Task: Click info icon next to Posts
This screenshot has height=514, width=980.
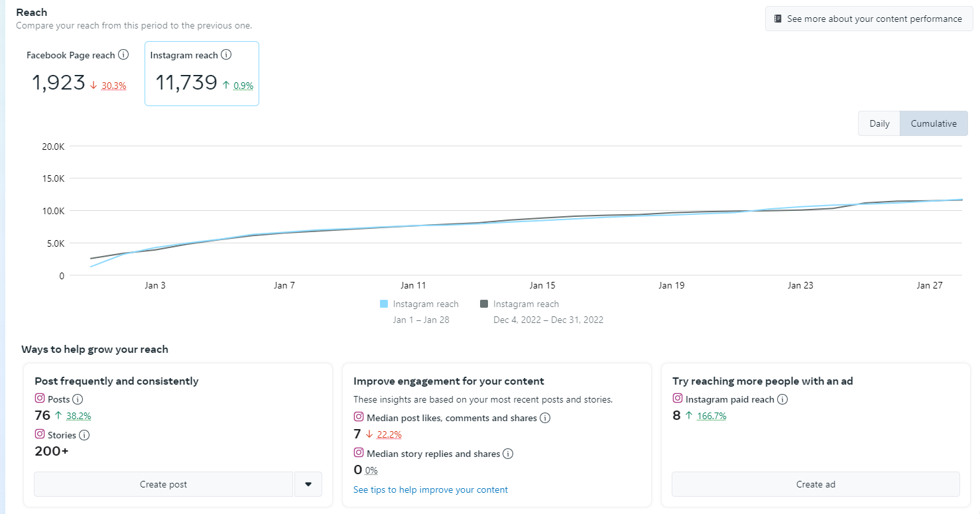Action: [x=78, y=399]
